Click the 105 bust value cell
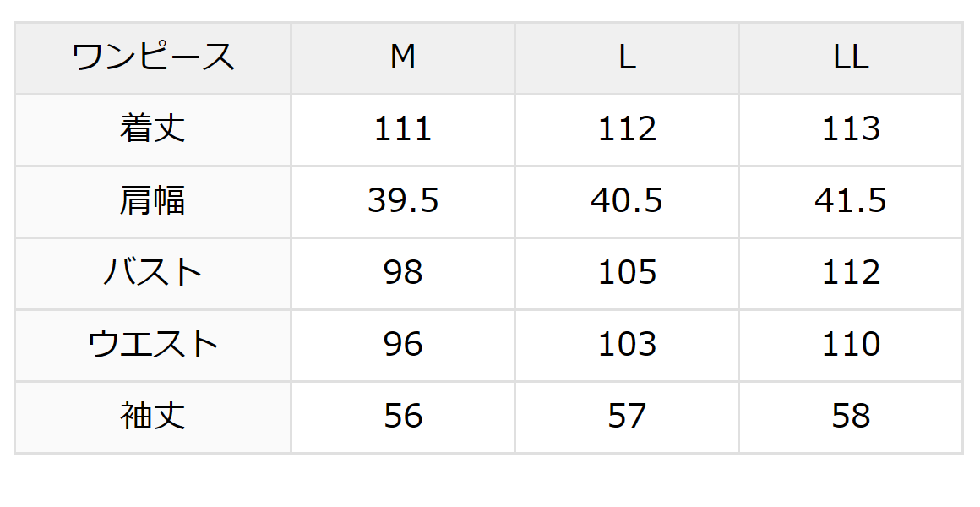Image resolution: width=980 pixels, height=507 pixels. [x=627, y=273]
